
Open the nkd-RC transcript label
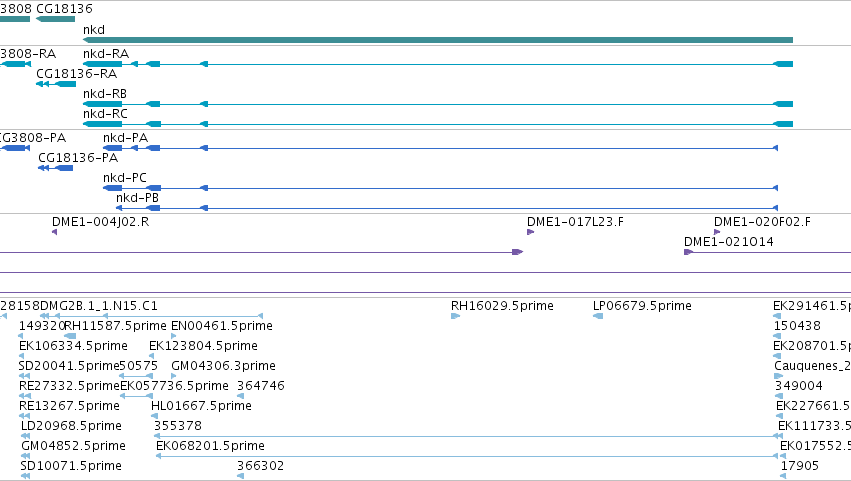[105, 114]
